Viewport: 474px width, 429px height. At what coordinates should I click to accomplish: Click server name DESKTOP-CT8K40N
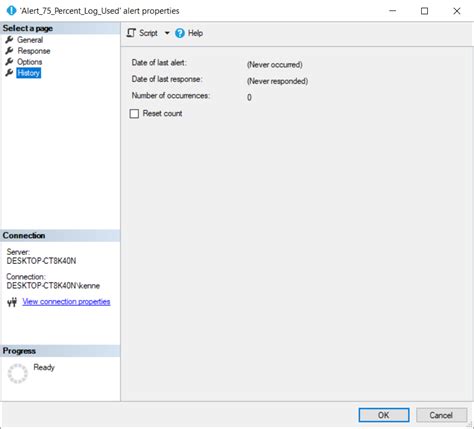click(x=41, y=261)
